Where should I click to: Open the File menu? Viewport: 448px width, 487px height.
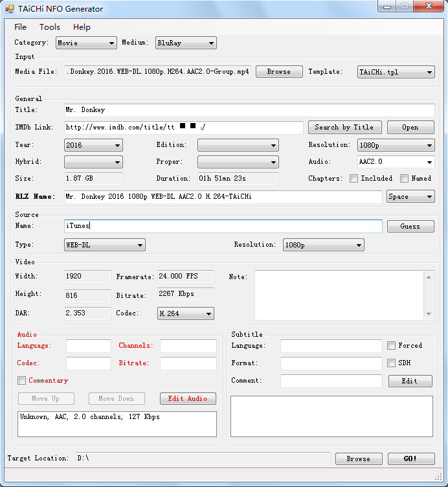coord(20,27)
